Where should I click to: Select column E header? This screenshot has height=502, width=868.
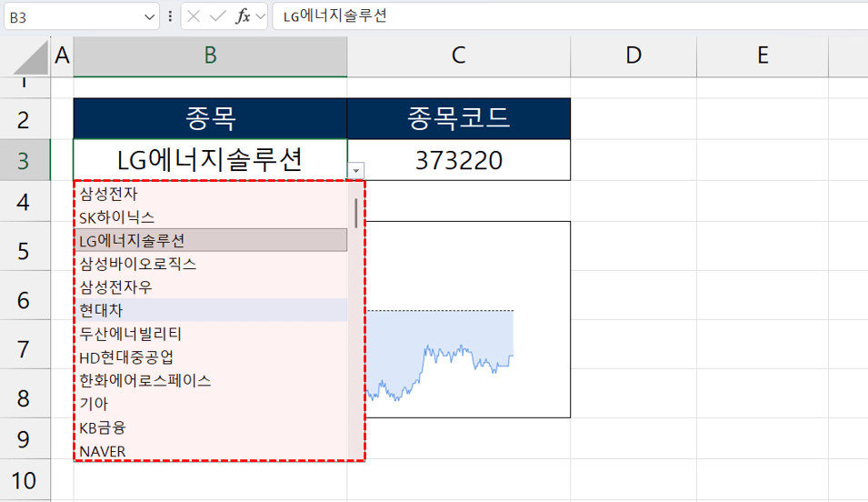(763, 56)
